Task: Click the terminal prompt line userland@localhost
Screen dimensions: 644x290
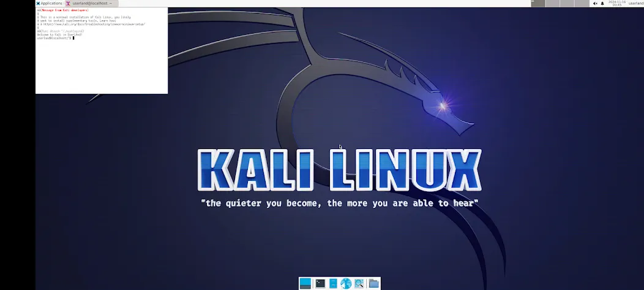Action: pos(54,38)
